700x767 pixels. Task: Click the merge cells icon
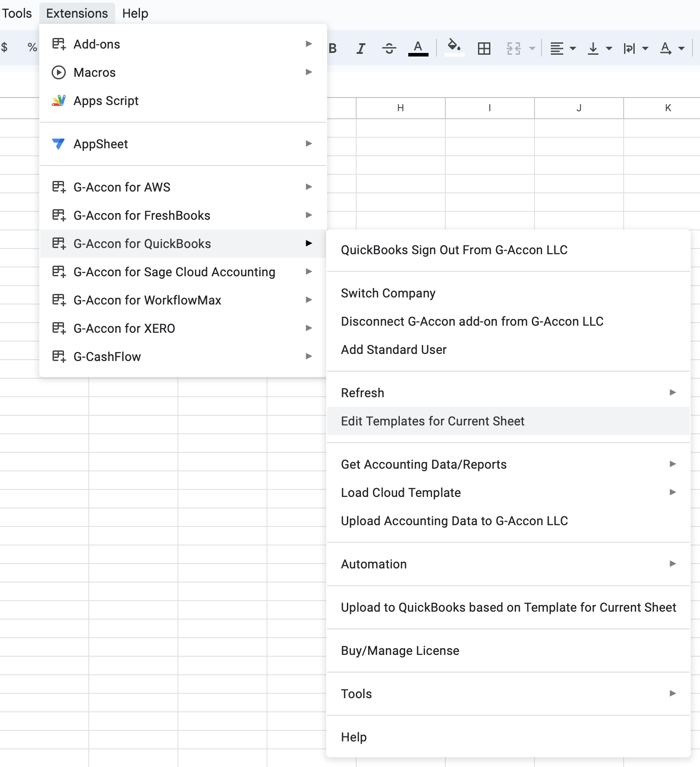pyautogui.click(x=513, y=48)
